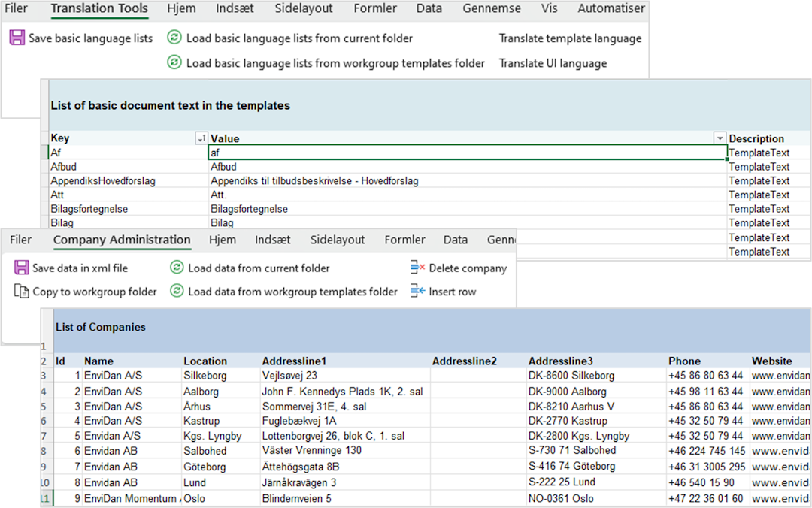The image size is (812, 508).
Task: Select the Company Administration tab
Action: tap(121, 240)
